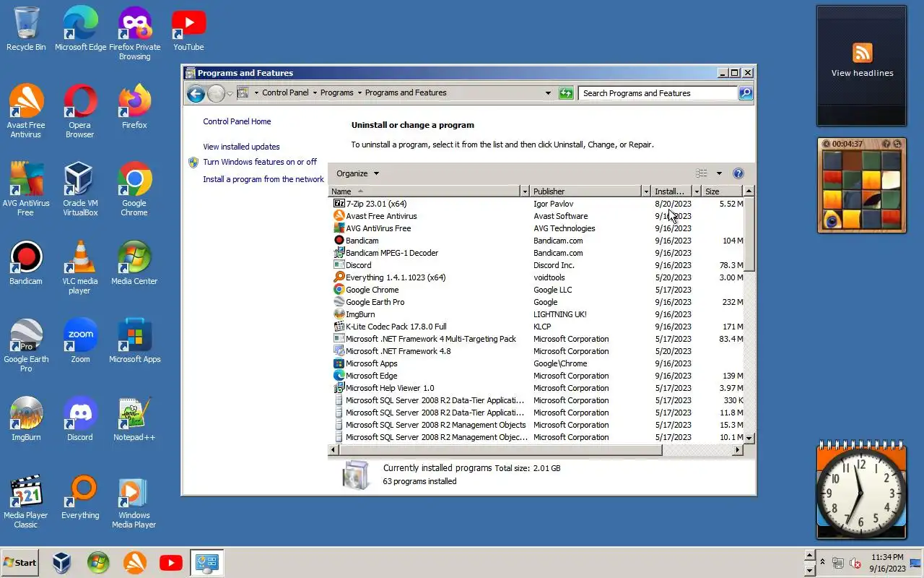Expand the Control Panel breadcrumb arrow
The image size is (924, 578).
coord(315,93)
